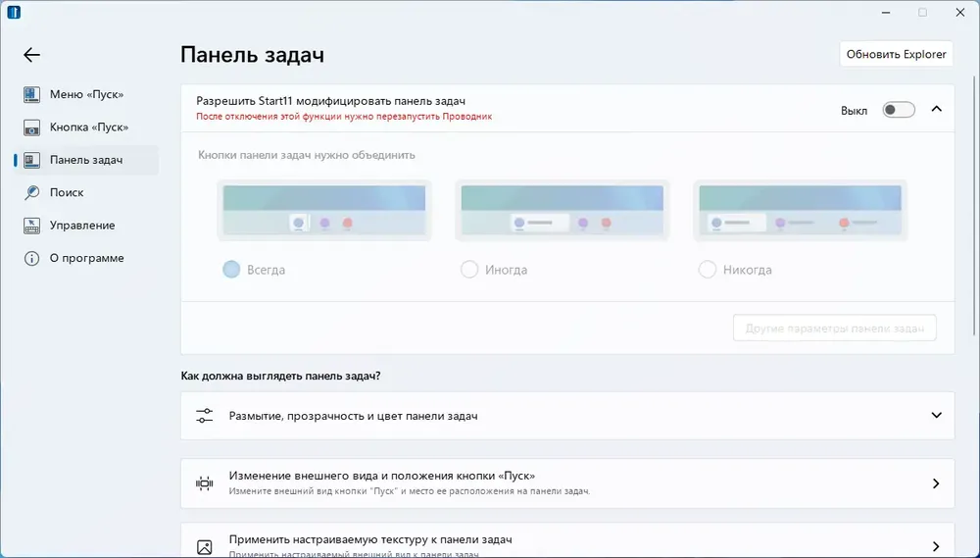Click the blur and transparency sliders icon
This screenshot has height=558, width=980.
pyautogui.click(x=204, y=416)
